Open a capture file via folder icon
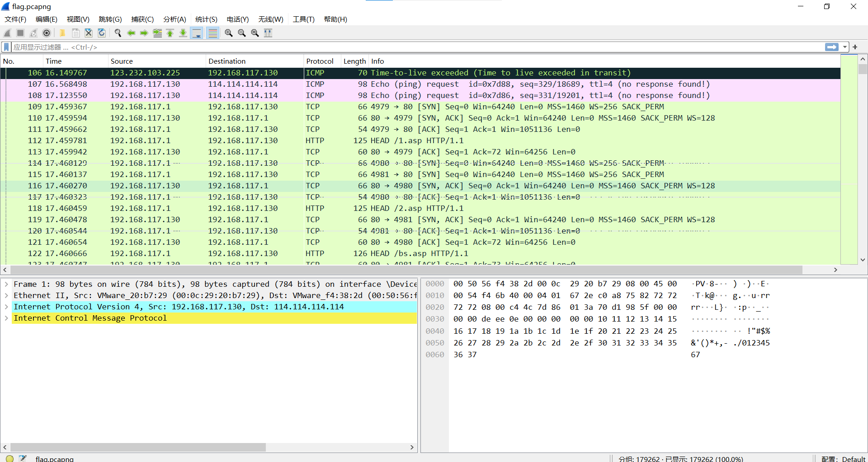The width and height of the screenshot is (868, 462). pos(62,33)
